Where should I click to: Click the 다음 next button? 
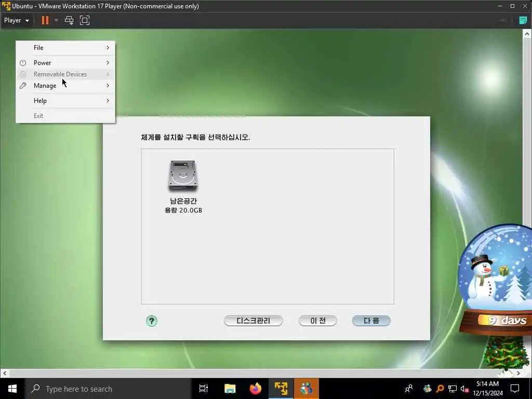[x=371, y=321]
